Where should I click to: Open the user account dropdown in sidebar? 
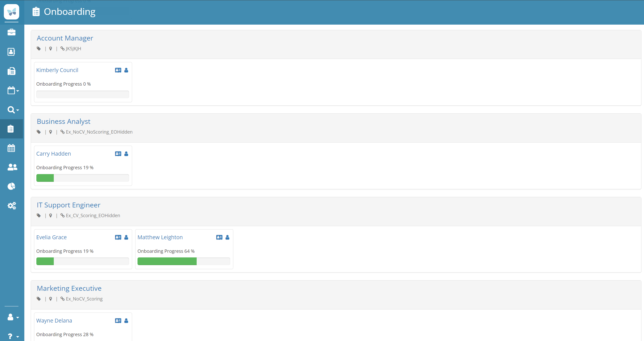point(13,317)
